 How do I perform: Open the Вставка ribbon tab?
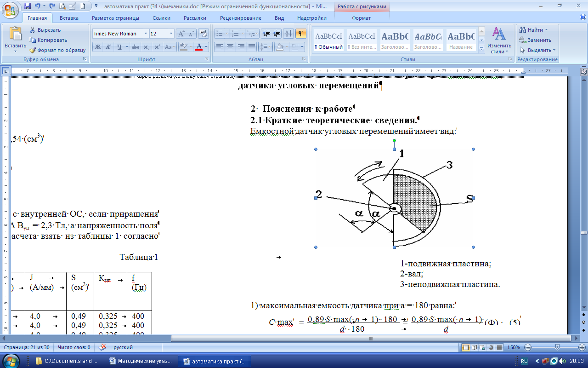pyautogui.click(x=69, y=18)
